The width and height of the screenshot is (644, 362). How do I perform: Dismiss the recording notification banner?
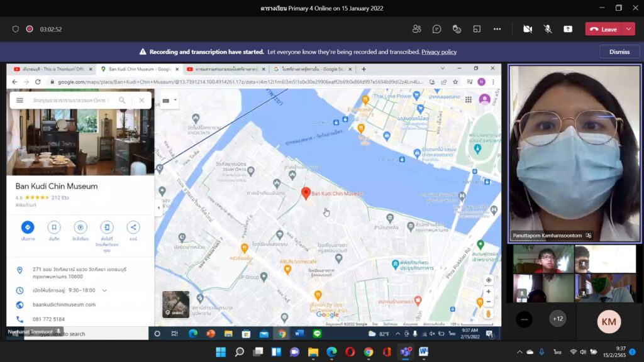coord(619,52)
